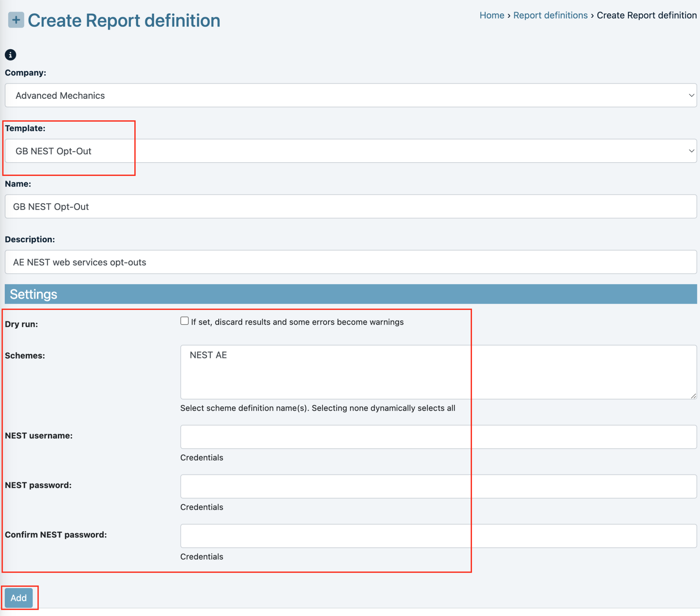Enable the Dry run checkbox
Image resolution: width=700 pixels, height=616 pixels.
pos(184,320)
